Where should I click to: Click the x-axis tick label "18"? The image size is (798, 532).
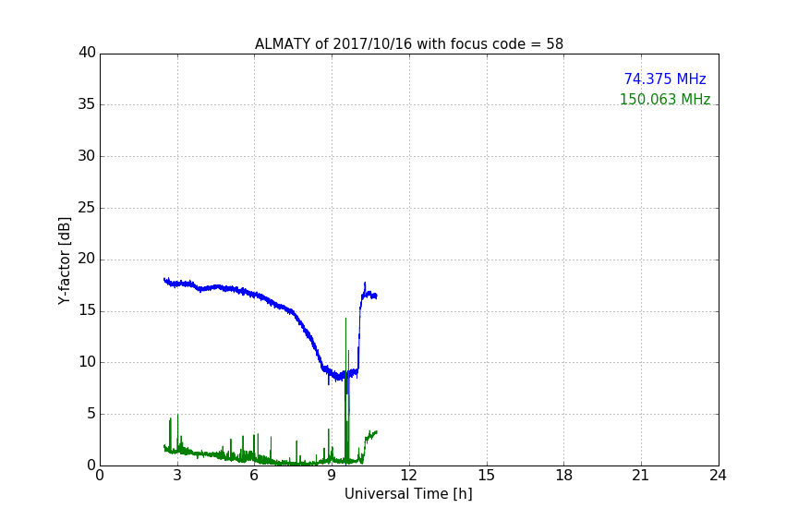click(x=564, y=476)
